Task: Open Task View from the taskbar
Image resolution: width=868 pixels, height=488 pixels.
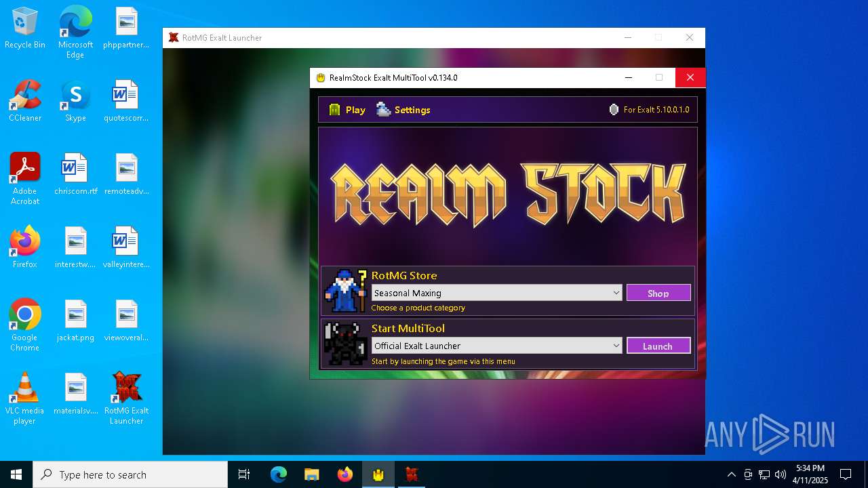Action: (x=244, y=474)
